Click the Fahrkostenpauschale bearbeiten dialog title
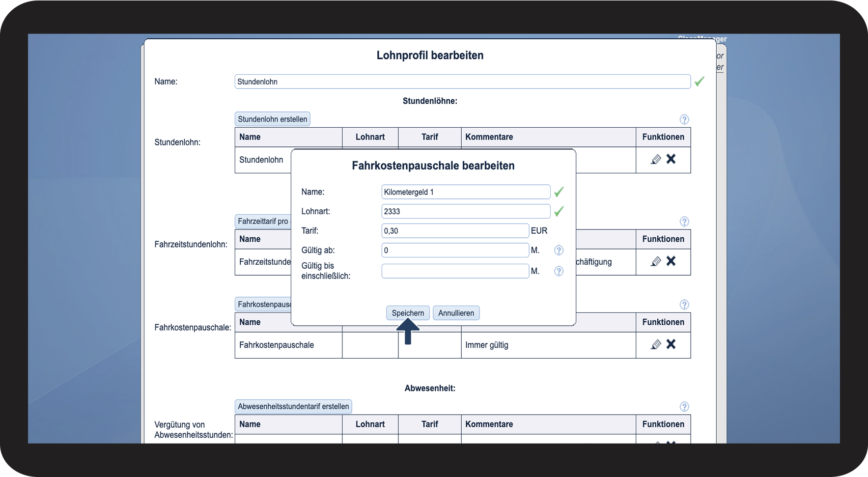This screenshot has width=868, height=477. [x=433, y=166]
